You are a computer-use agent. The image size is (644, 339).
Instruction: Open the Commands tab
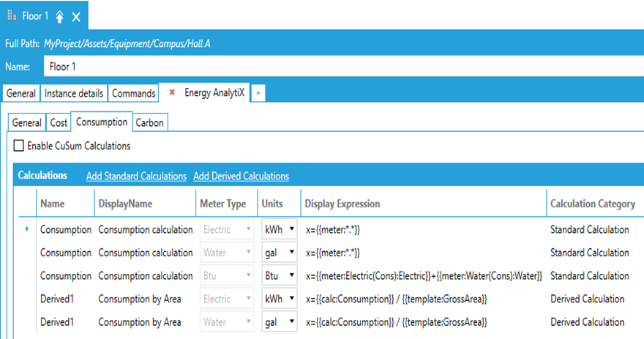[134, 94]
